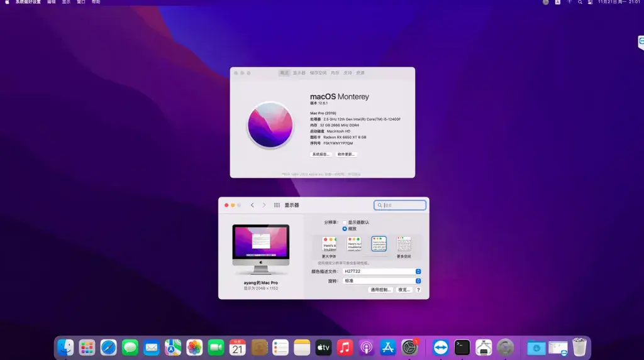
Task: Open the Contacts app icon
Action: 258,347
